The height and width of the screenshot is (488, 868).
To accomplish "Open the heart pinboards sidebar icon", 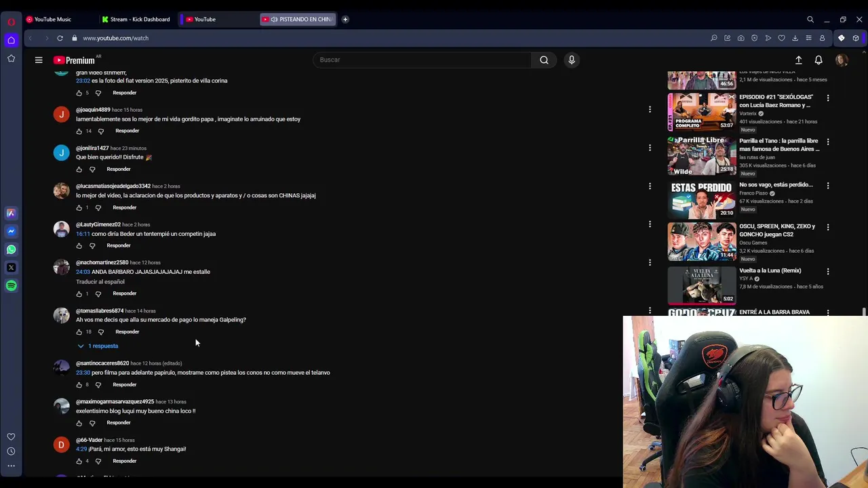I will (11, 437).
